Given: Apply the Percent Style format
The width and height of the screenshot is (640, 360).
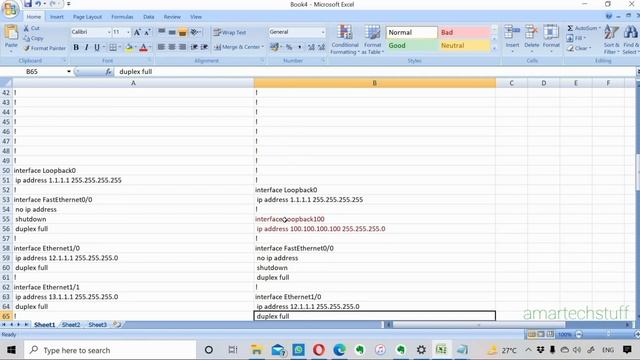Looking at the screenshot, I should point(289,47).
